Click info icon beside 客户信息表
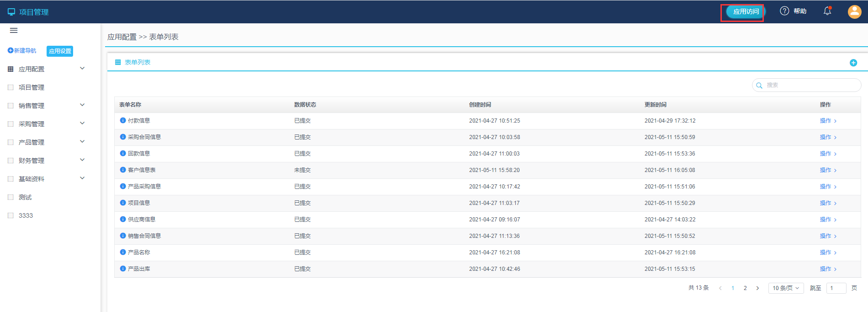868x312 pixels. (x=123, y=170)
